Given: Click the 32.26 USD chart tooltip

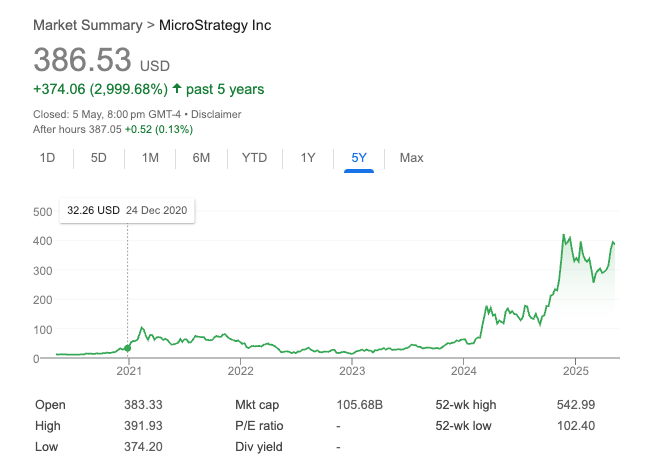Looking at the screenshot, I should pos(127,211).
